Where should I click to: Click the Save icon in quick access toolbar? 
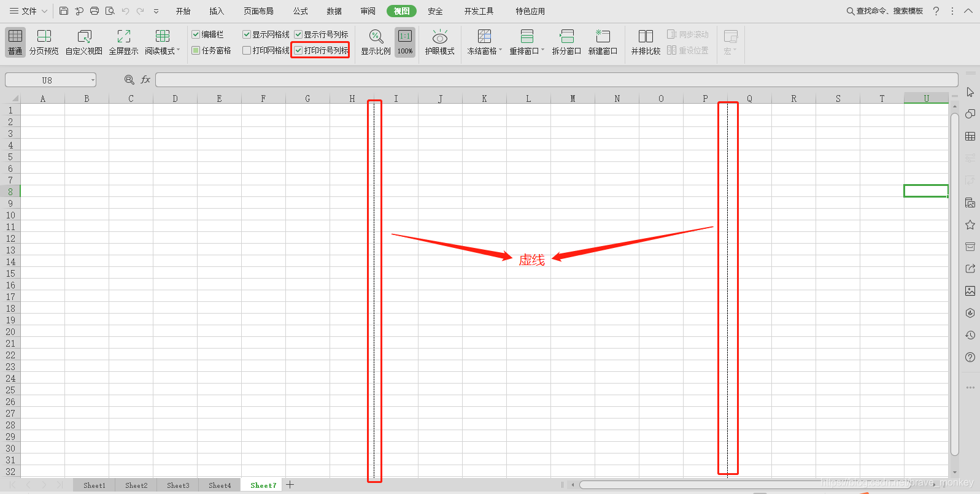coord(64,11)
